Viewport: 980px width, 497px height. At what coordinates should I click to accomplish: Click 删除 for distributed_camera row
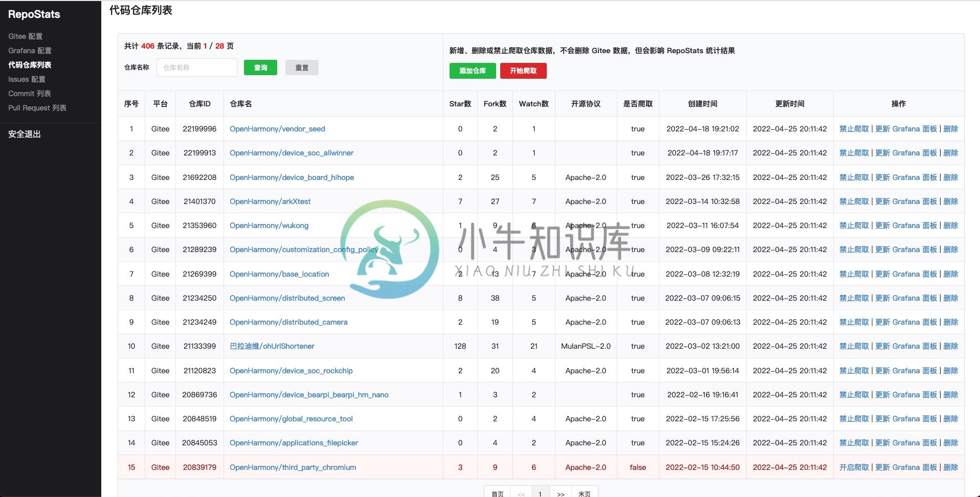pos(950,322)
